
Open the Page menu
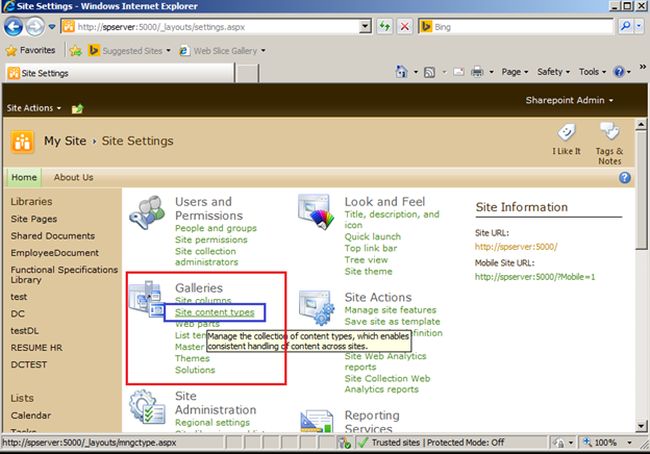(514, 72)
